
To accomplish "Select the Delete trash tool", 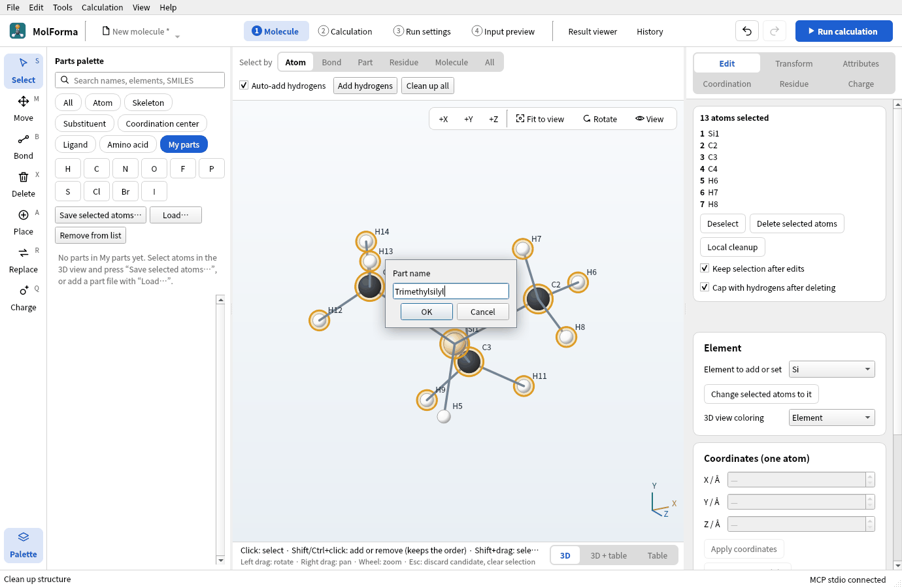I will point(24,184).
